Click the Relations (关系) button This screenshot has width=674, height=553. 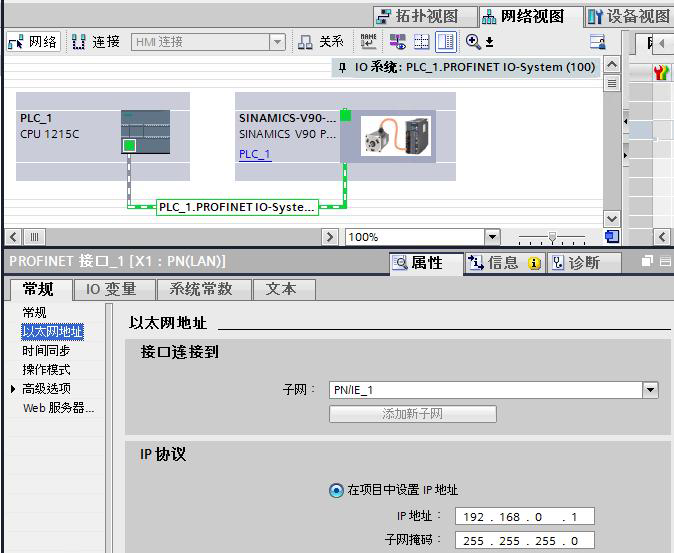pyautogui.click(x=321, y=42)
